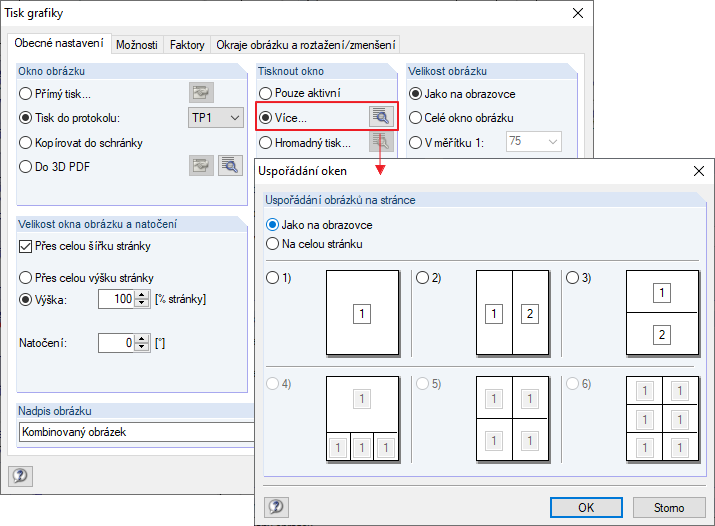The image size is (715, 526).
Task: Open the TP1 protocol dropdown
Action: click(x=216, y=118)
